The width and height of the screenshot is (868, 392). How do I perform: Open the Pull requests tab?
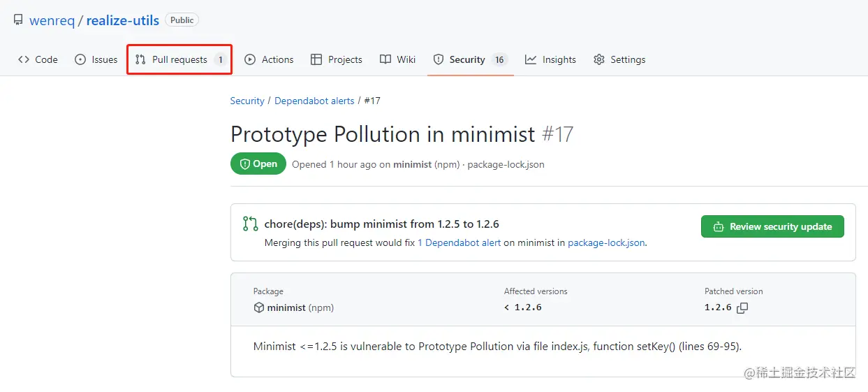179,59
